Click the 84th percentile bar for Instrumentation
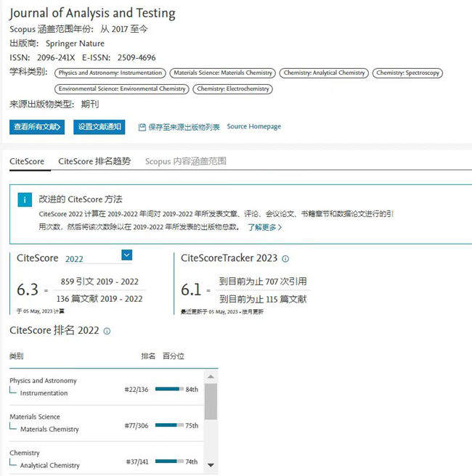This screenshot has height=476, width=472. click(x=169, y=389)
